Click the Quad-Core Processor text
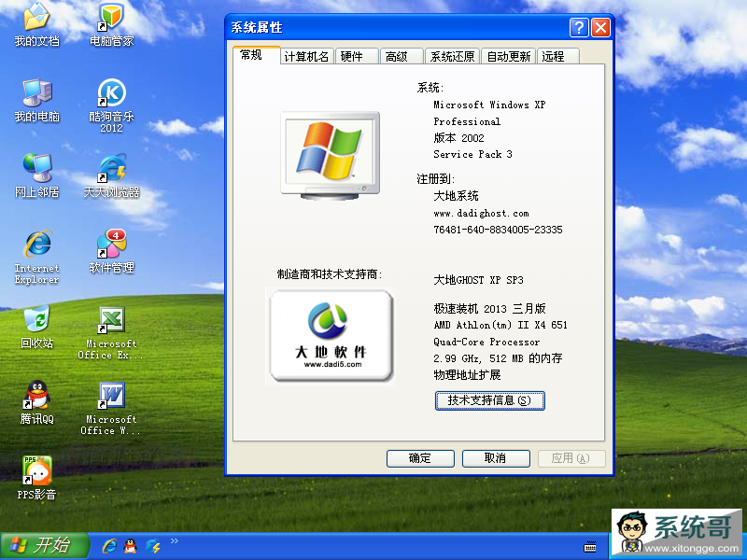Viewport: 747px width, 560px height. pyautogui.click(x=486, y=342)
